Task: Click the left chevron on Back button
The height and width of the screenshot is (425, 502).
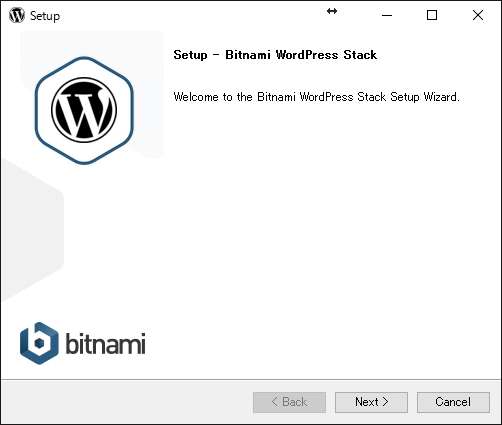Action: 274,402
